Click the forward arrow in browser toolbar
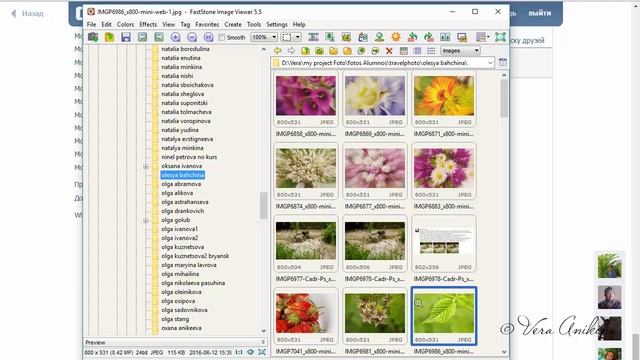This screenshot has height=360, width=640. [291, 51]
